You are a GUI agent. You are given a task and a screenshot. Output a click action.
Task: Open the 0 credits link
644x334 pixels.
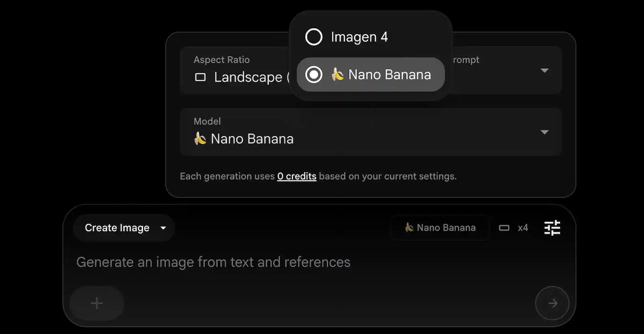[x=297, y=176]
